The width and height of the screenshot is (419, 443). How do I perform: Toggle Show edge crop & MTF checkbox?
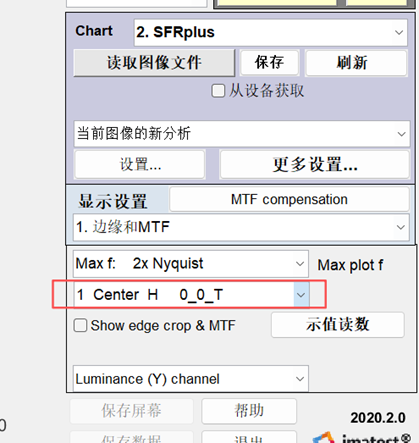(x=80, y=325)
